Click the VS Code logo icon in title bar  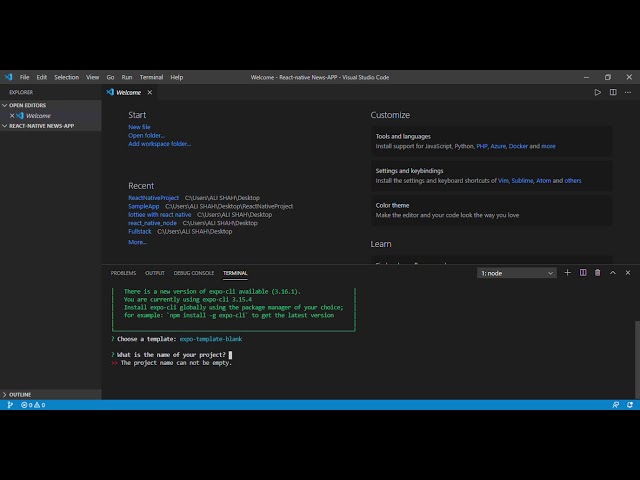pos(8,77)
